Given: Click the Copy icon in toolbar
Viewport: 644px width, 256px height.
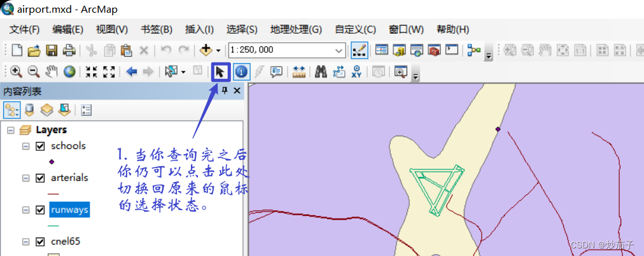Looking at the screenshot, I should (x=109, y=50).
